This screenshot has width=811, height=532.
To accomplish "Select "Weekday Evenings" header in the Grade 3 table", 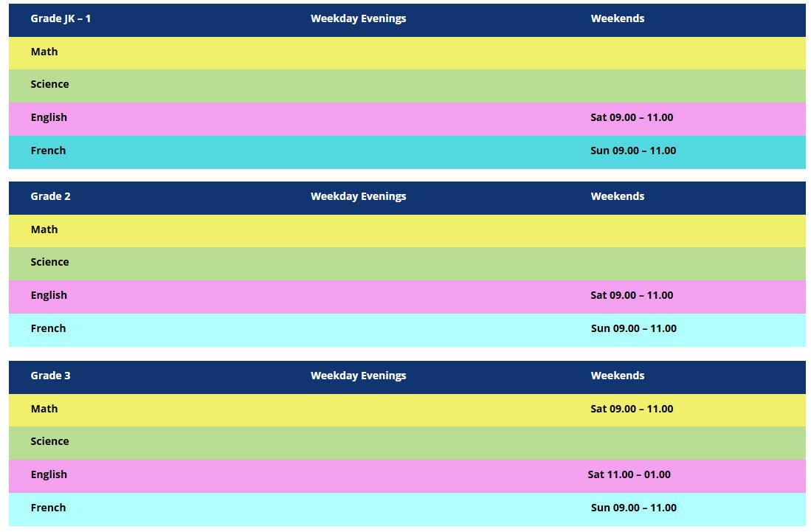I will [x=358, y=376].
